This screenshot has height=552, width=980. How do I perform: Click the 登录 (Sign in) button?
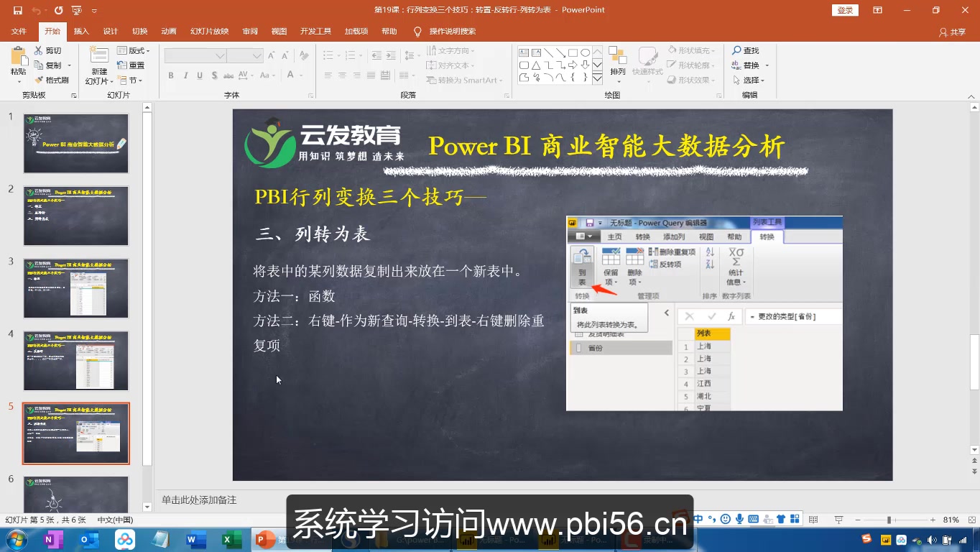[845, 11]
